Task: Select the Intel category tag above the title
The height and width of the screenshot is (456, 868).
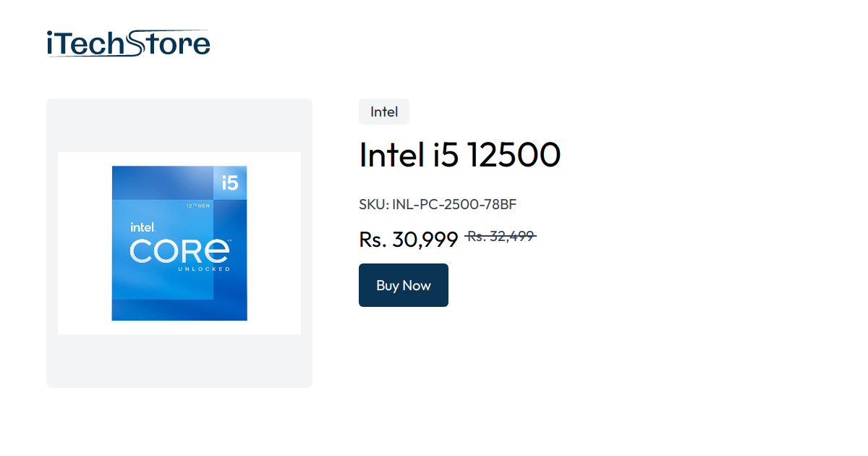Action: (383, 111)
